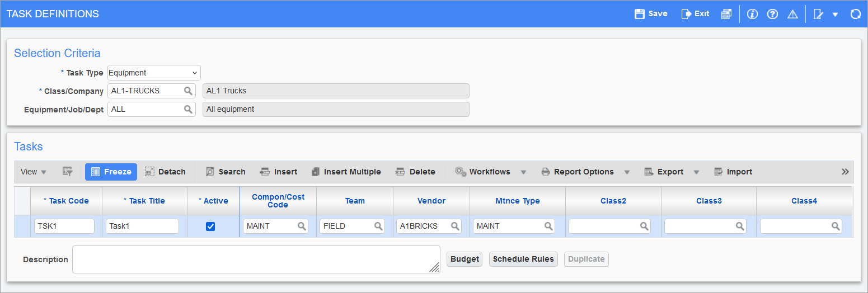
Task: Click magnifier in Vendor A1BRICKS field
Action: [x=455, y=226]
